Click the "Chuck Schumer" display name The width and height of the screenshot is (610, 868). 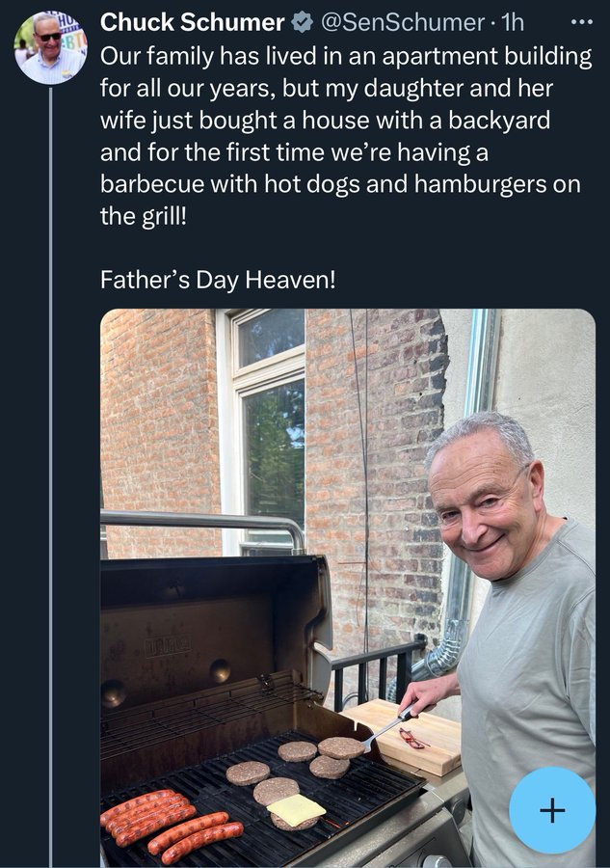[192, 23]
